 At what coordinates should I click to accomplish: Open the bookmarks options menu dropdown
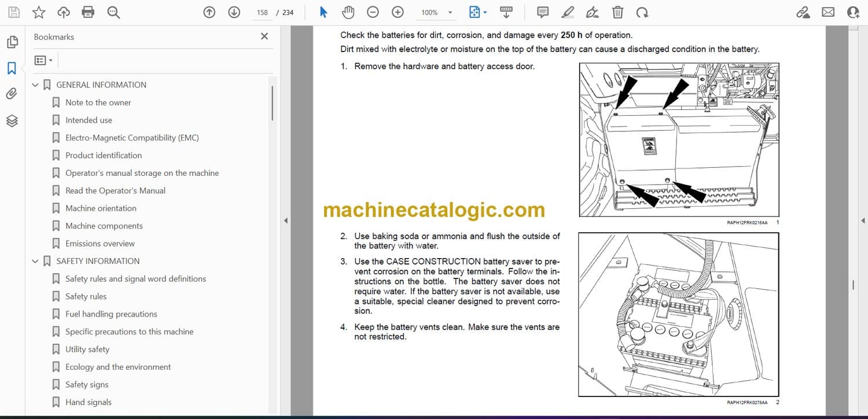[43, 60]
